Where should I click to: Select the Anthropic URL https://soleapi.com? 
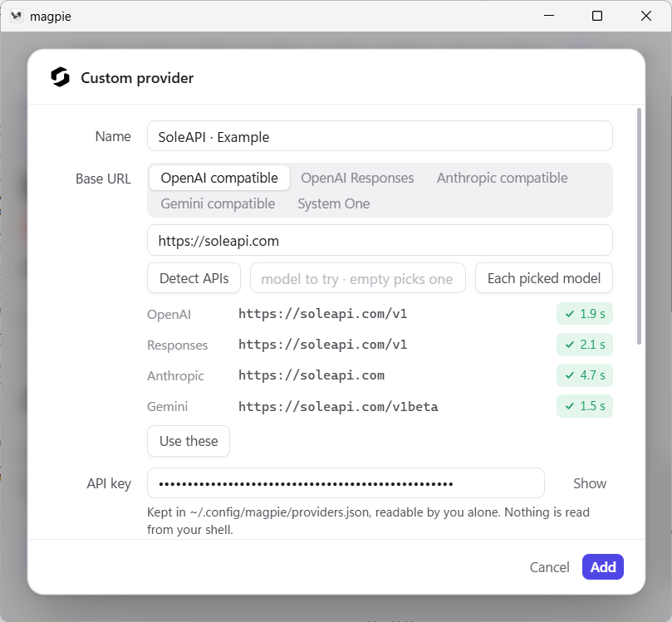click(311, 375)
